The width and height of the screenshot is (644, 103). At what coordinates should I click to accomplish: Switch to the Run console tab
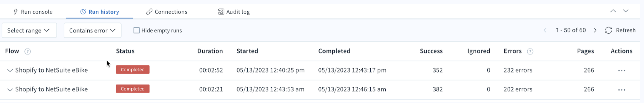(33, 12)
